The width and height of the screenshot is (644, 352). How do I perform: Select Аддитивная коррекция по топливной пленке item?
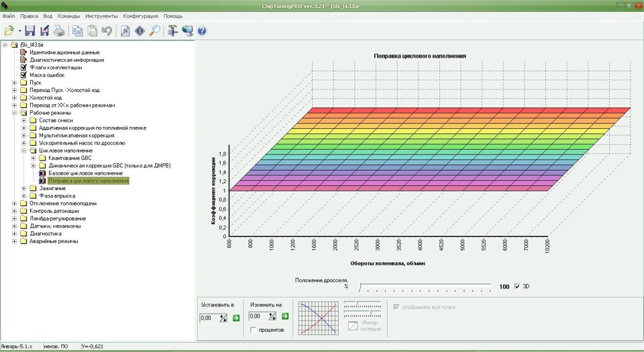93,128
